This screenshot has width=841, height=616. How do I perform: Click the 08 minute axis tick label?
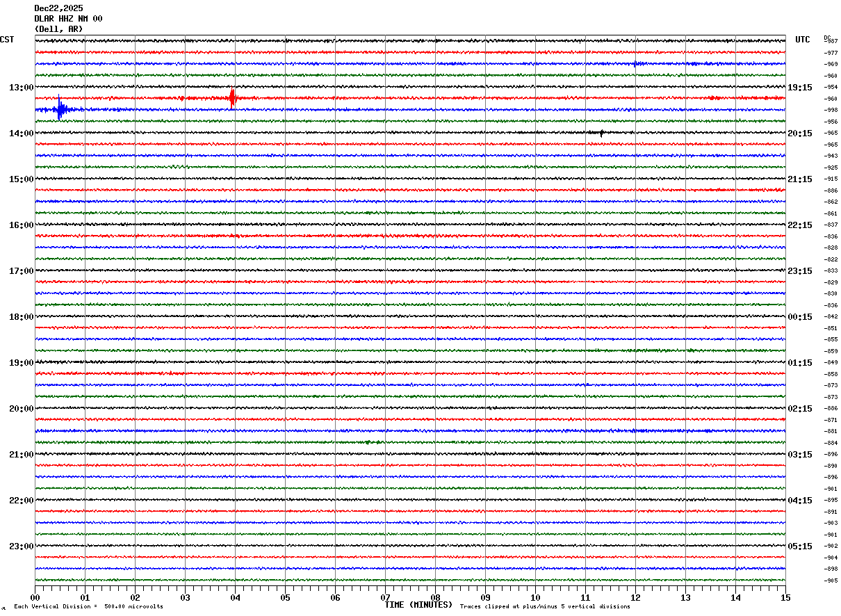pos(435,597)
